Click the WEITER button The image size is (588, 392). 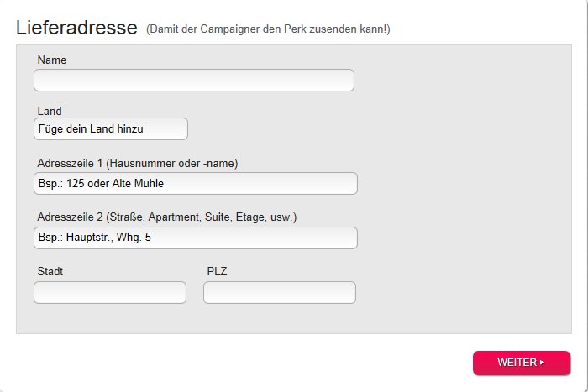(521, 363)
